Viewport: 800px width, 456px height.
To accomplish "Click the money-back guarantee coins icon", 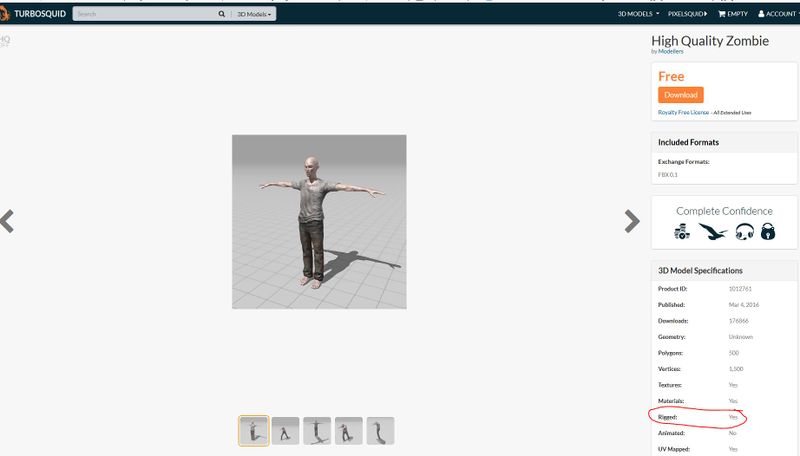I will tap(682, 232).
